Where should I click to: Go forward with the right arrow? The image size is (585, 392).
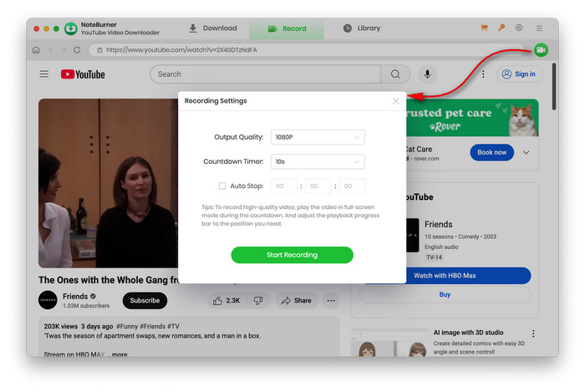tap(64, 50)
